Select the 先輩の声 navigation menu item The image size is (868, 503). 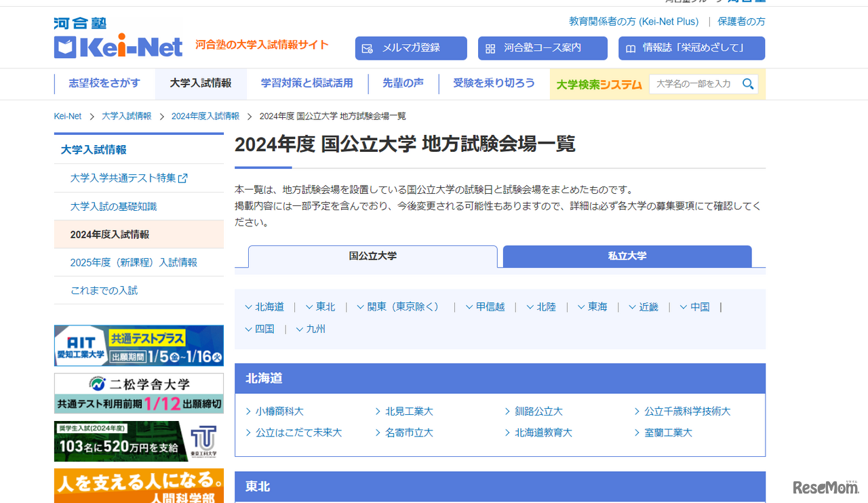403,83
